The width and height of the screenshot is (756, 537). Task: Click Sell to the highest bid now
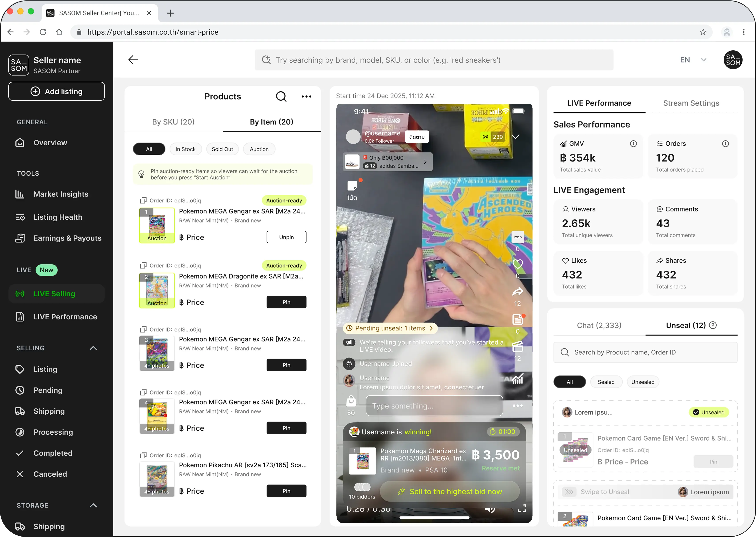450,492
